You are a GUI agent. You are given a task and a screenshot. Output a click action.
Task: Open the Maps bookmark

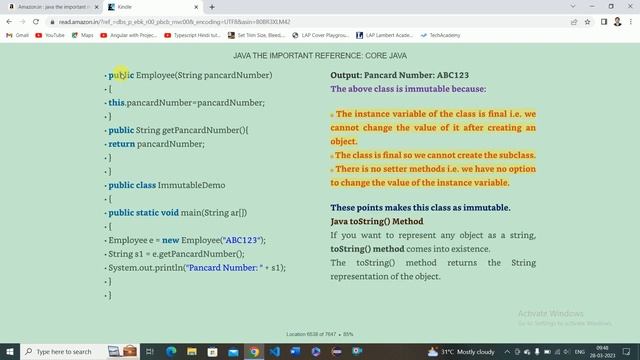[83, 36]
